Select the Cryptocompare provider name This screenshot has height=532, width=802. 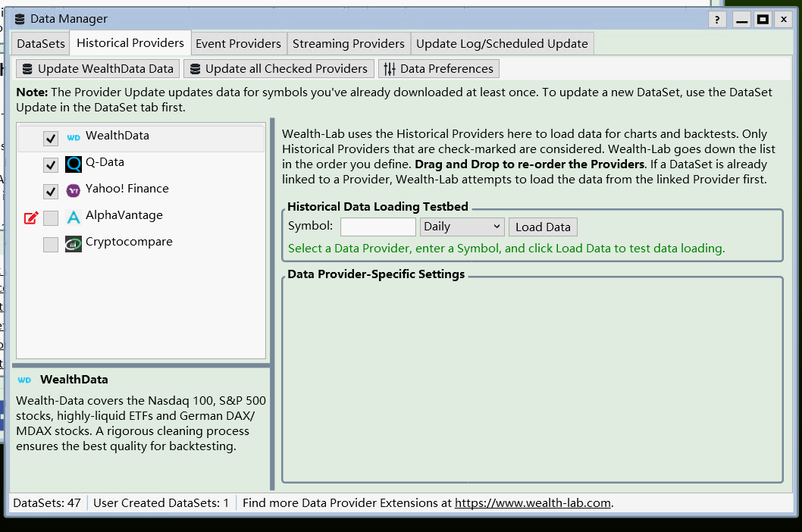point(129,242)
